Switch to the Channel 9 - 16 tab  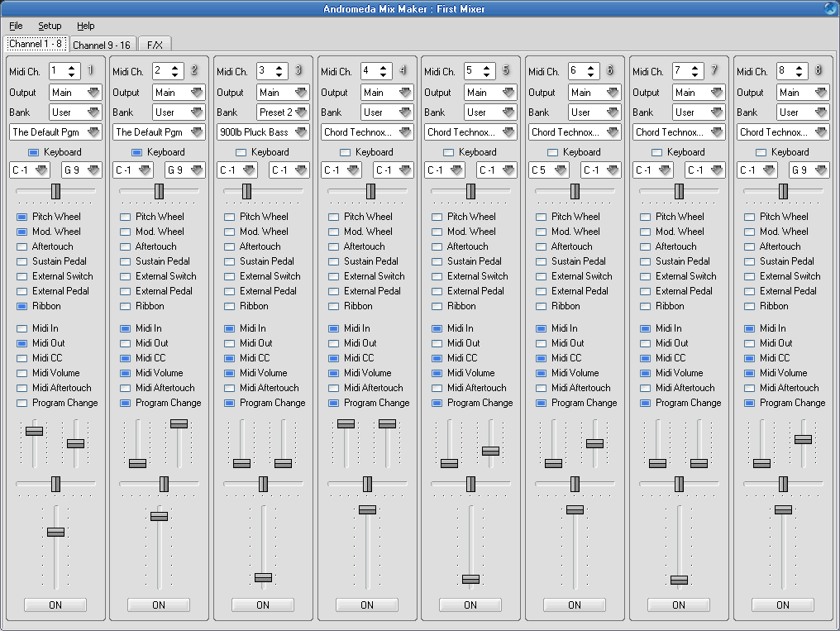102,45
